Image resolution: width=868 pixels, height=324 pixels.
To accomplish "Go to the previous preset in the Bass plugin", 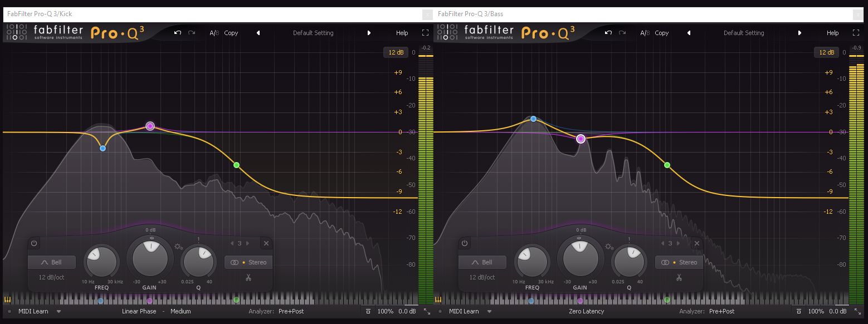I will coord(689,33).
